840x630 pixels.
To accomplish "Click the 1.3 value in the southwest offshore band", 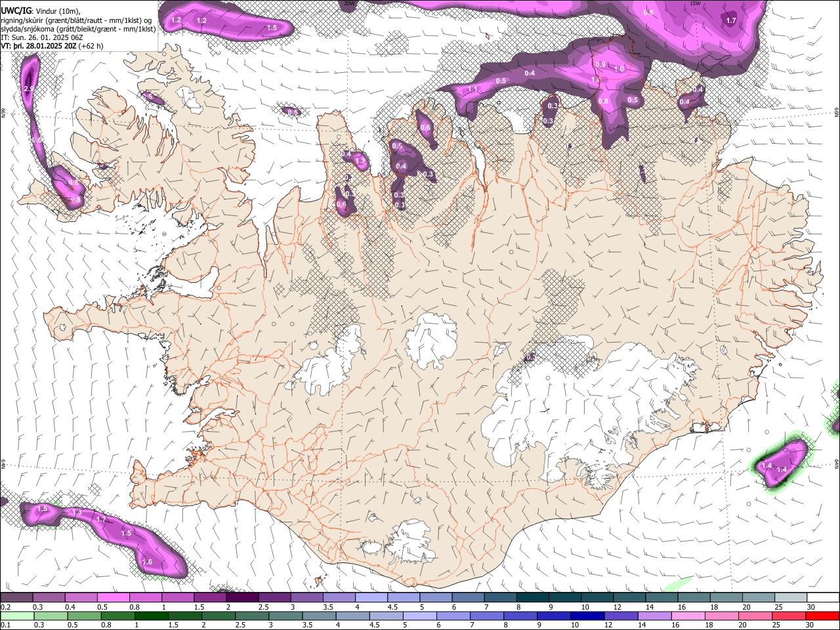I will (x=77, y=513).
